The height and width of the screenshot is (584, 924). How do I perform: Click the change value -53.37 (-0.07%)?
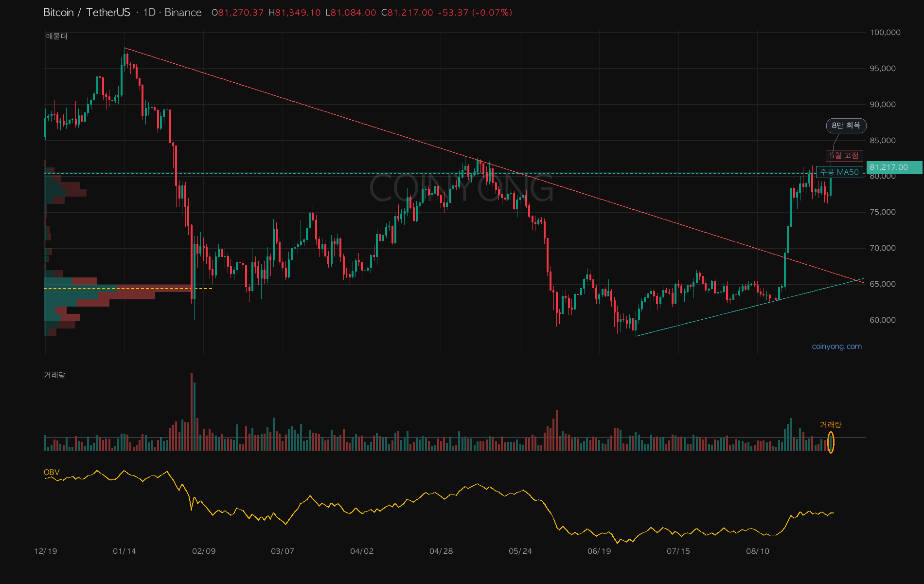coord(475,13)
